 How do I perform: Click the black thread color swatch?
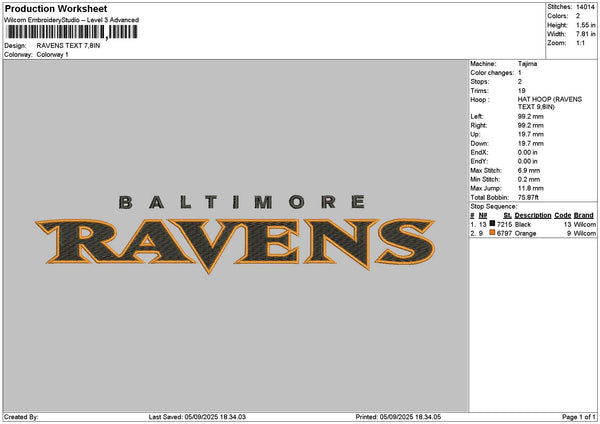[x=492, y=223]
